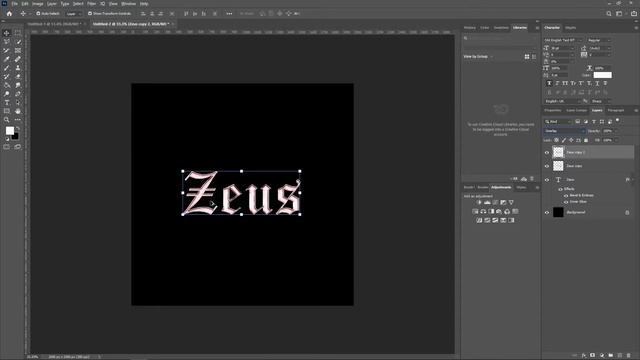
Task: Open the layer blend mode dropdown
Action: point(565,131)
